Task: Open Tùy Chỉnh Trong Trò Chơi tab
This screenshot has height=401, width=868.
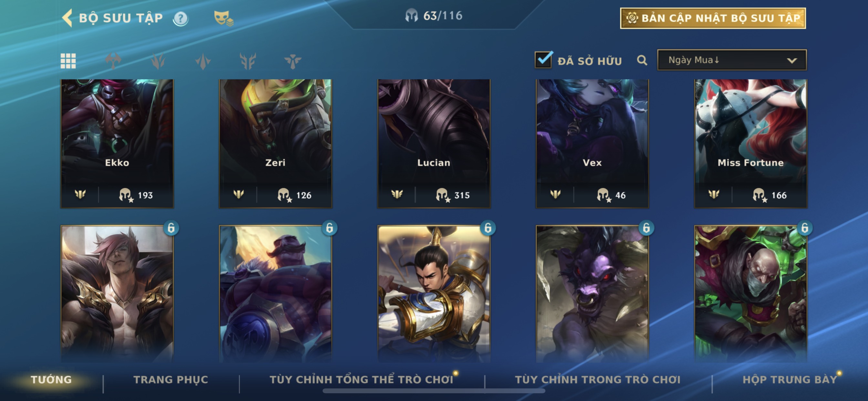Action: [598, 380]
